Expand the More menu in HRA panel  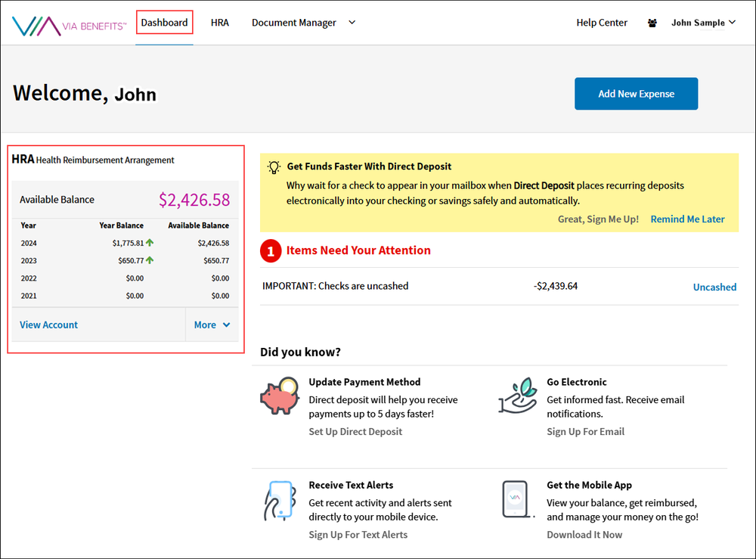[x=211, y=324]
